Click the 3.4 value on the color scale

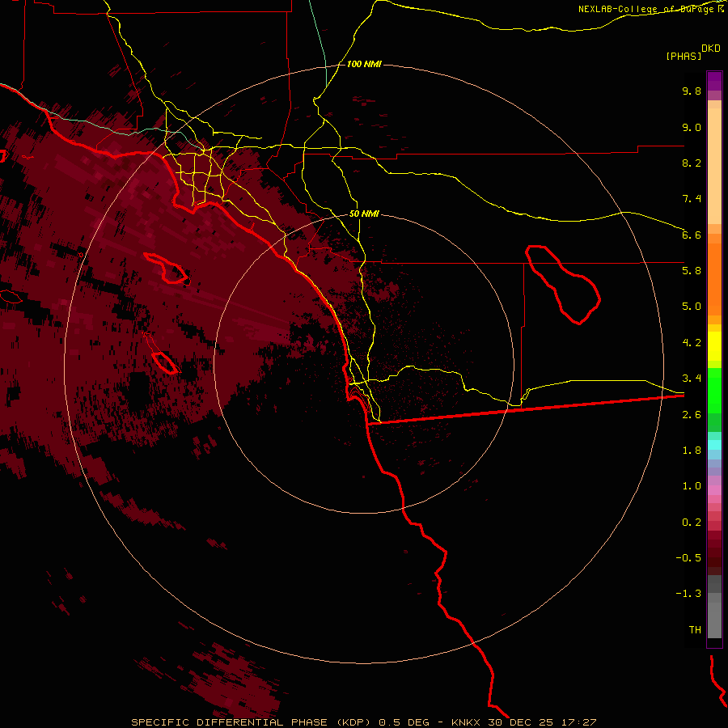tap(692, 379)
